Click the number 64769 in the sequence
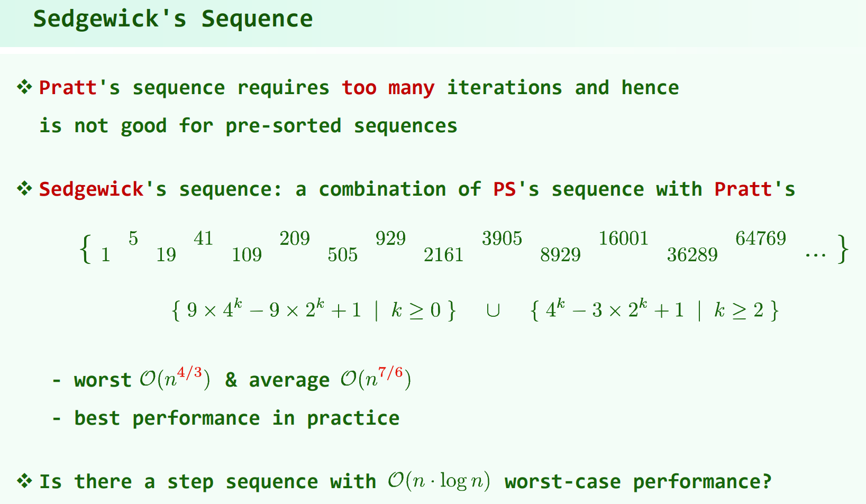This screenshot has width=866, height=504. pyautogui.click(x=760, y=239)
